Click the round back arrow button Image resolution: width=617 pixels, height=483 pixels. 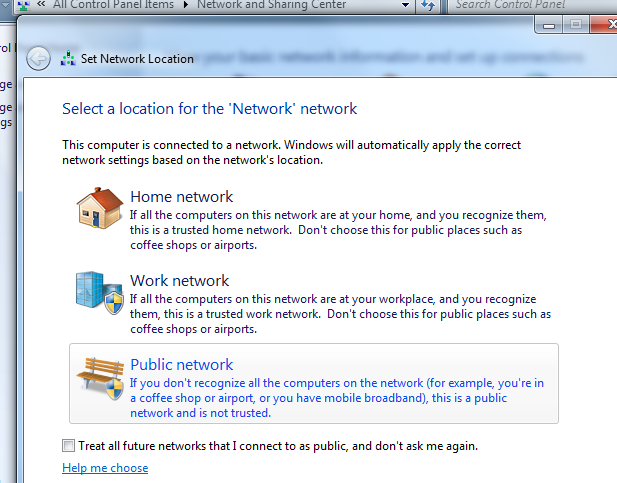(x=38, y=59)
